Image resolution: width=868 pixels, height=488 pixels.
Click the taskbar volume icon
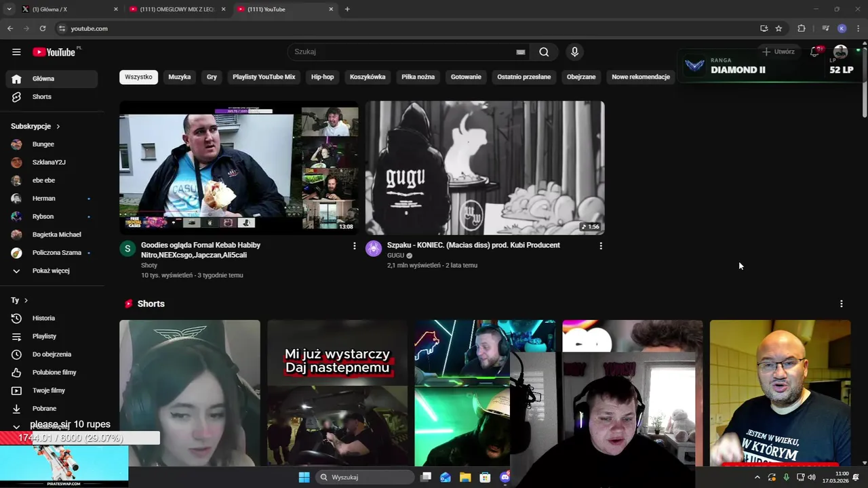click(812, 477)
